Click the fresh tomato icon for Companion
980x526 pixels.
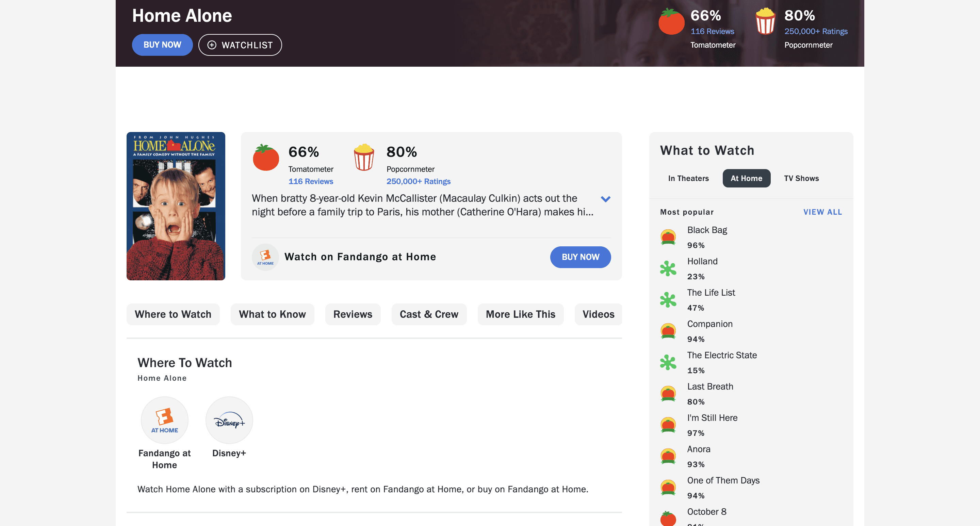(x=668, y=331)
